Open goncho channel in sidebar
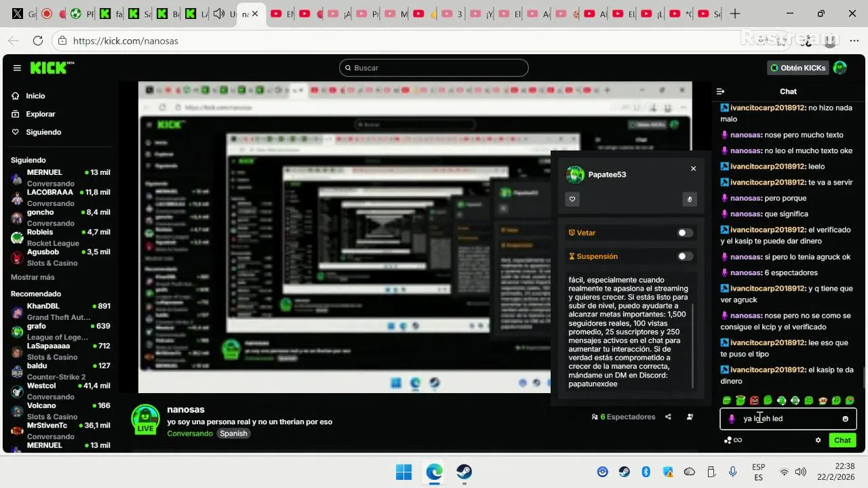868x488 pixels. click(60, 217)
